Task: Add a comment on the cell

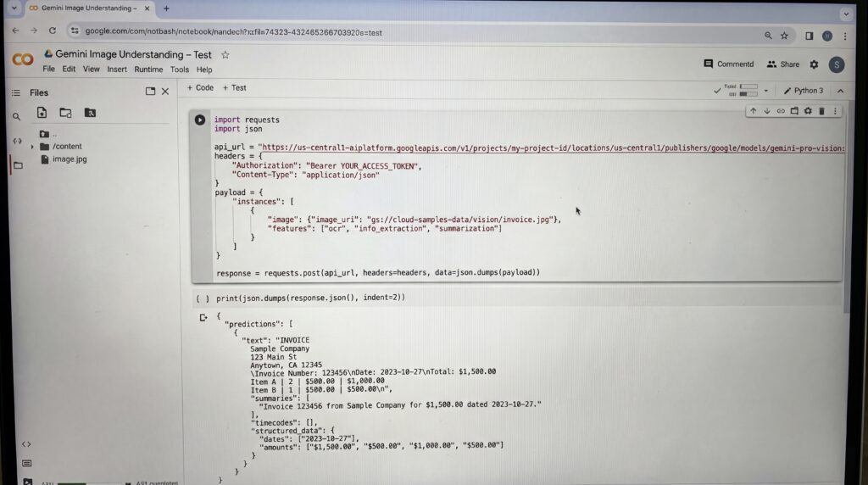Action: click(x=794, y=111)
